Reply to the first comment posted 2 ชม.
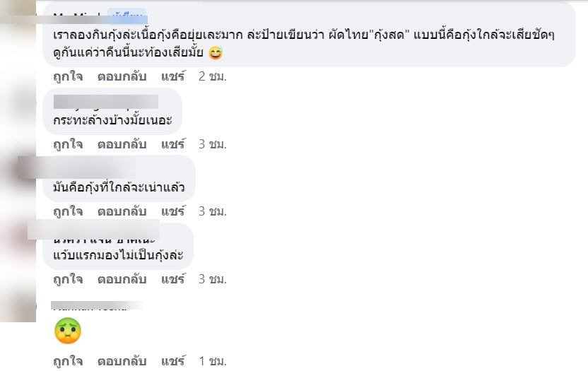Viewport: 588px width, 371px height. coord(122,76)
